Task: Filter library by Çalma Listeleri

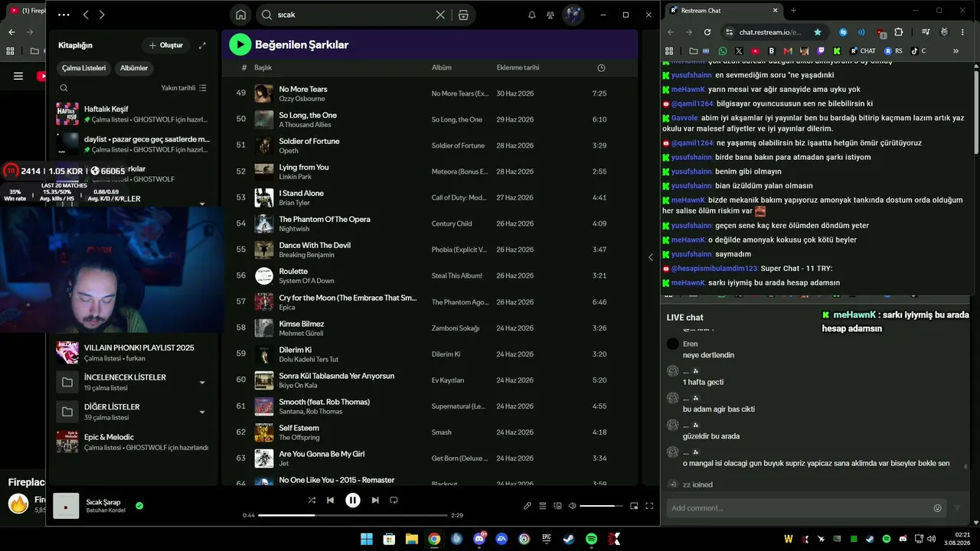Action: click(84, 68)
